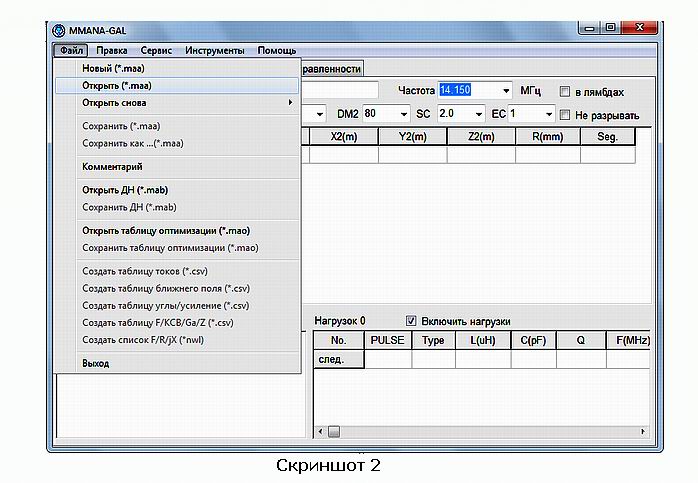
Task: Click the Z2(m) column header
Action: click(x=481, y=137)
